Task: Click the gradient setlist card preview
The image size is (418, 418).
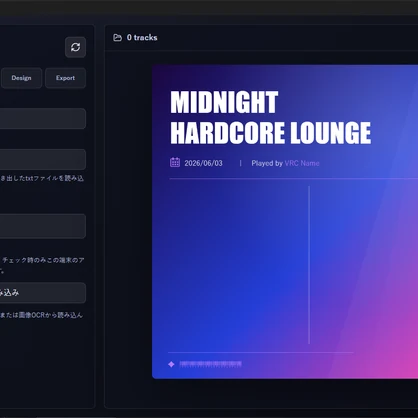Action: pos(285,222)
